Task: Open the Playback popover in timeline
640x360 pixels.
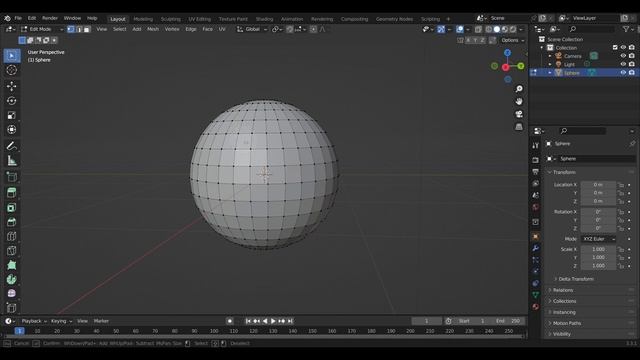Action: [x=33, y=321]
